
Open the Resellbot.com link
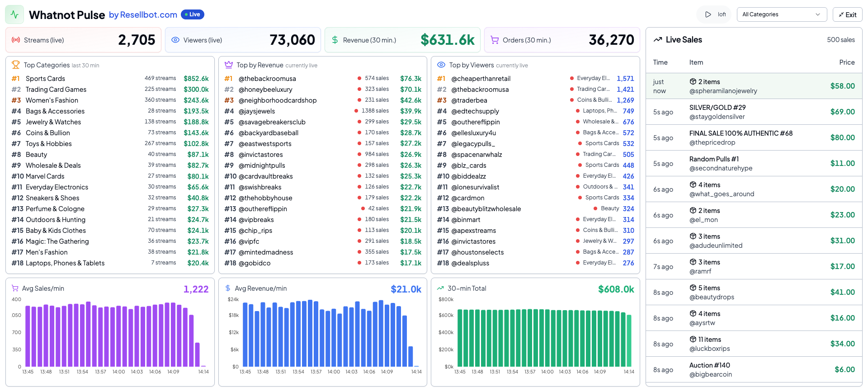pos(143,15)
